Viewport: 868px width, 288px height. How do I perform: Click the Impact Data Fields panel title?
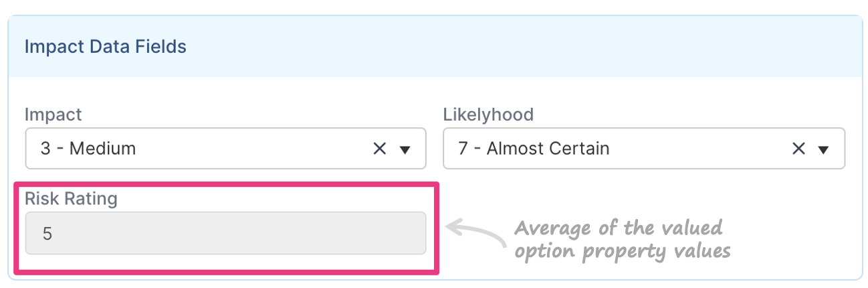pyautogui.click(x=105, y=47)
